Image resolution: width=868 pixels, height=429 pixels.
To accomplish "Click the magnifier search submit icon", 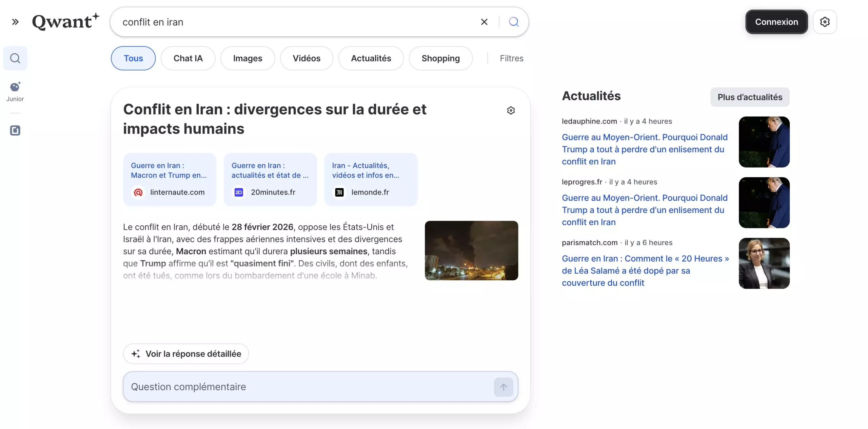I will pyautogui.click(x=514, y=22).
